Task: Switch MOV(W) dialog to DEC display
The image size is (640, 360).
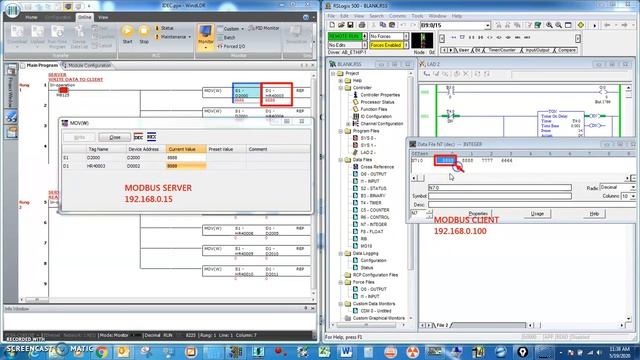Action: click(138, 137)
